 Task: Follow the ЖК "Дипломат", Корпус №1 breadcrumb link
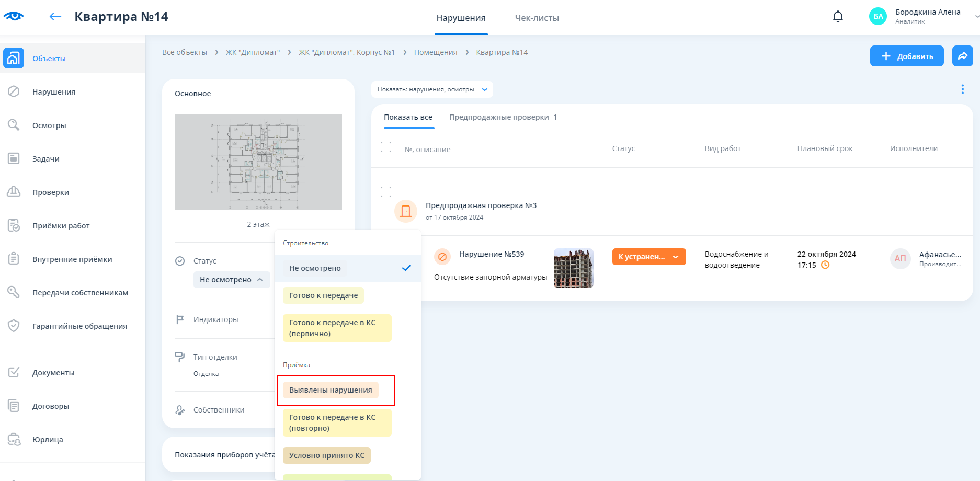[346, 52]
